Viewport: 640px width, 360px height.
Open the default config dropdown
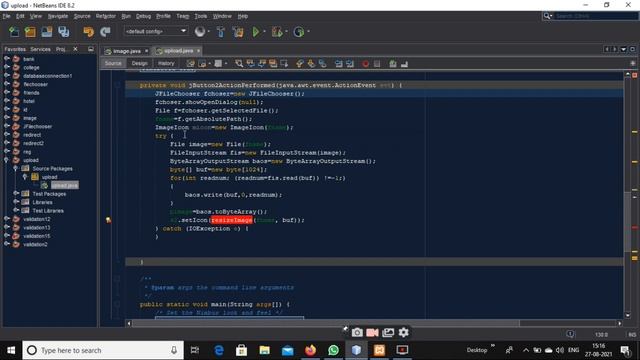(x=156, y=31)
